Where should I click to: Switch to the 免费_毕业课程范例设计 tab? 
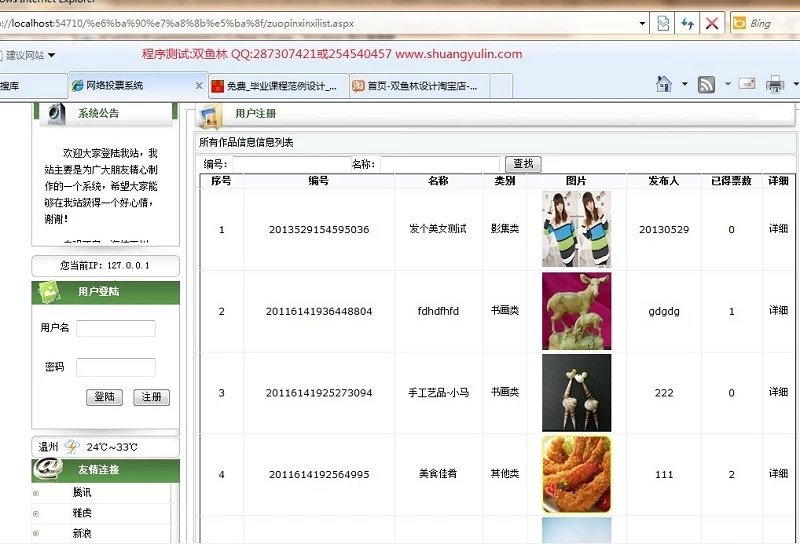pos(279,86)
